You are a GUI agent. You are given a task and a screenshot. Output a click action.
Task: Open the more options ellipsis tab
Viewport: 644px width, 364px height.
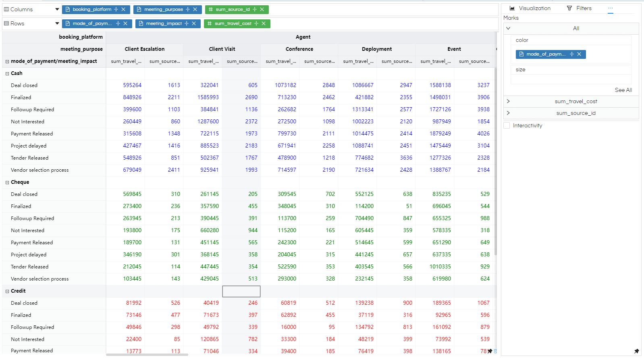click(x=611, y=8)
